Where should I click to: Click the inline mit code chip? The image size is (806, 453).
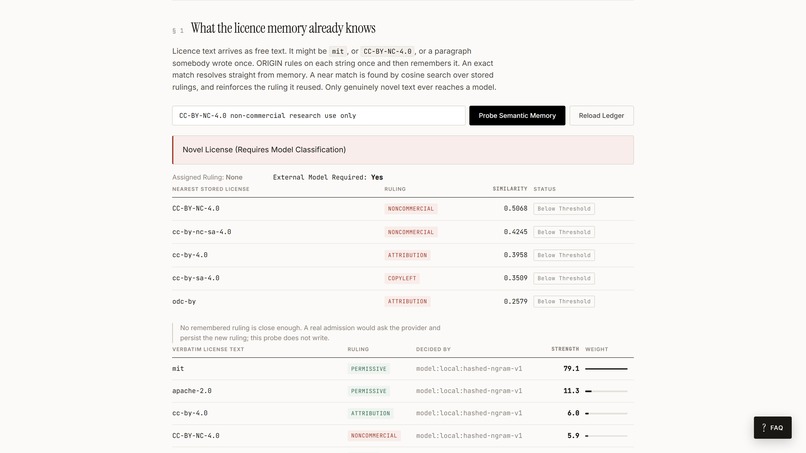(x=338, y=51)
